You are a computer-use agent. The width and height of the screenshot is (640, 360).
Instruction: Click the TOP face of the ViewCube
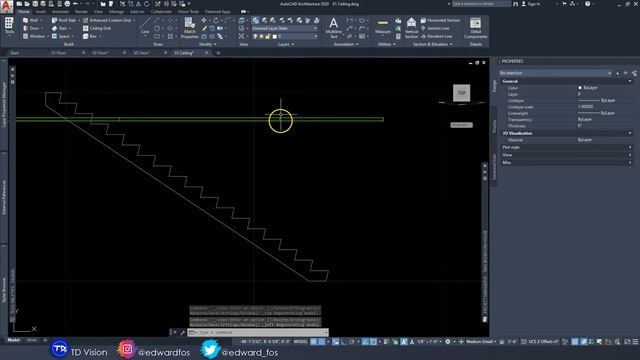tap(461, 93)
